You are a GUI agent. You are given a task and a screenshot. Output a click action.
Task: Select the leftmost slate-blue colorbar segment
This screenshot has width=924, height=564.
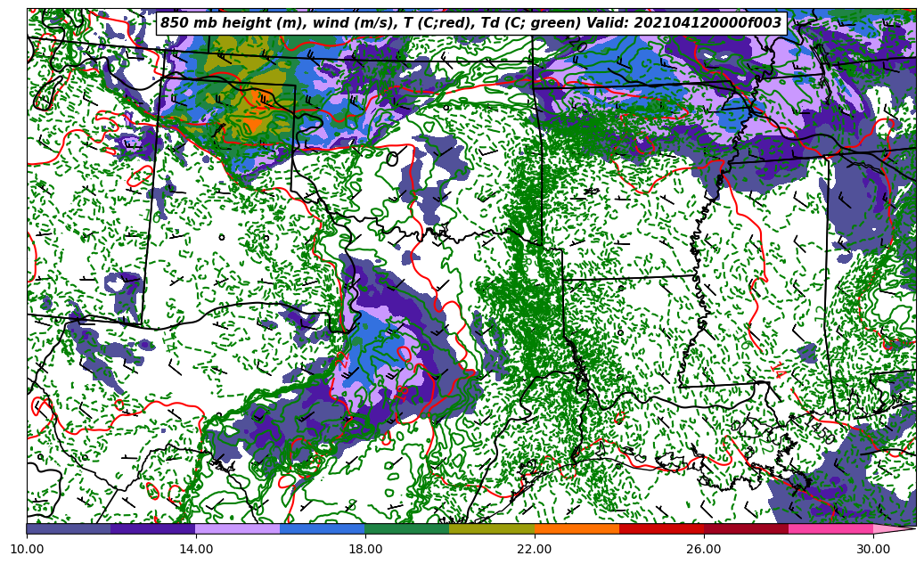pos(69,528)
